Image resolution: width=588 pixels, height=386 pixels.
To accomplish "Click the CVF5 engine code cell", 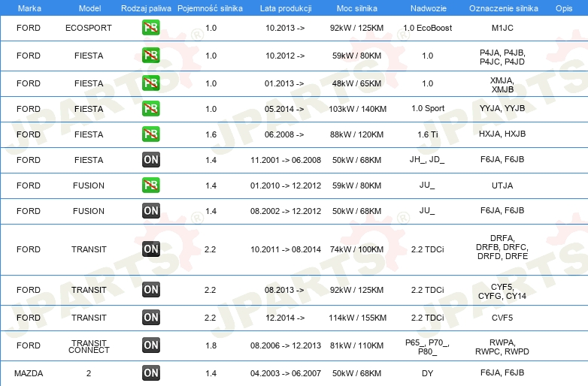I will 502,318.
